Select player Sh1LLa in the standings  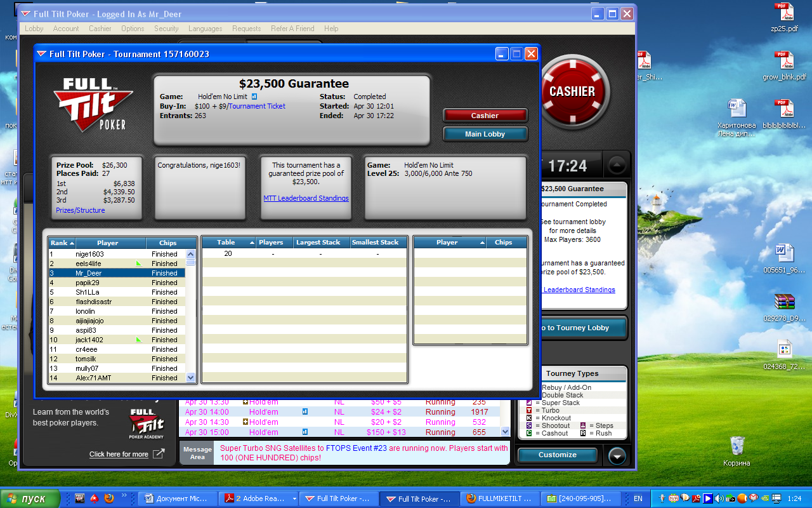point(117,292)
